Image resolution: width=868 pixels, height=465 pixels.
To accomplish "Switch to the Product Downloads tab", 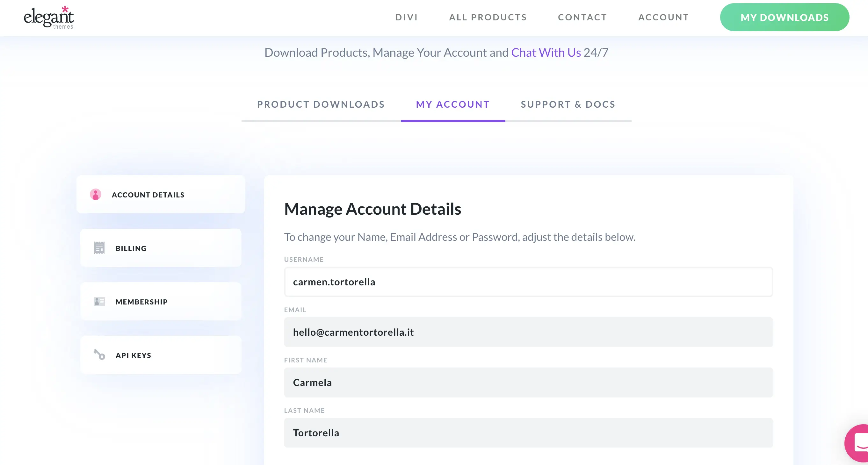I will click(x=321, y=104).
